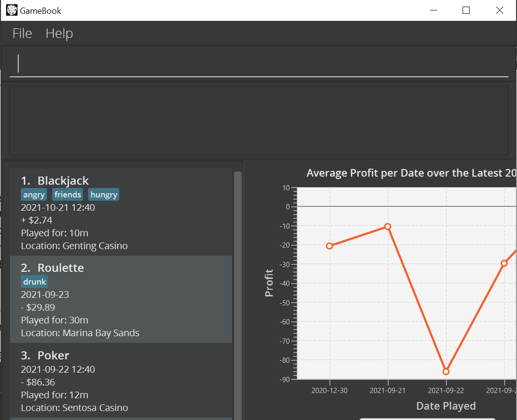Click x-axis label 2021-09-22
517x420 pixels.
[446, 391]
